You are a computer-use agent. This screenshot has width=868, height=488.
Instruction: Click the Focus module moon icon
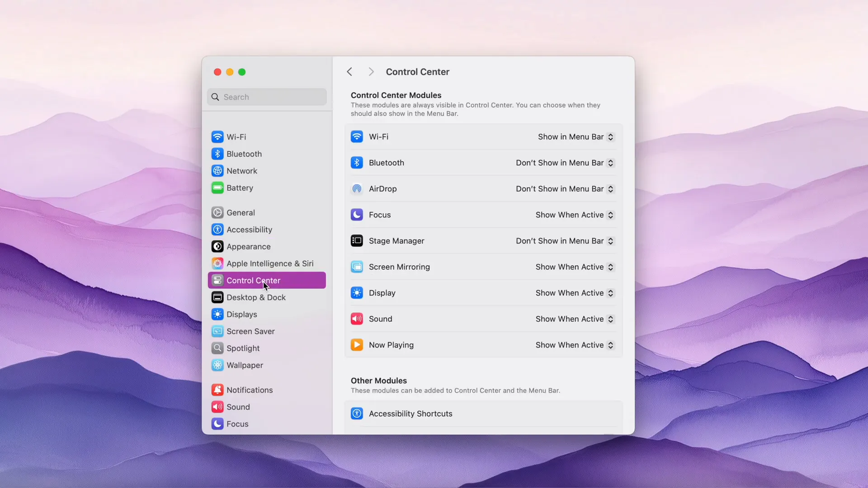tap(357, 215)
